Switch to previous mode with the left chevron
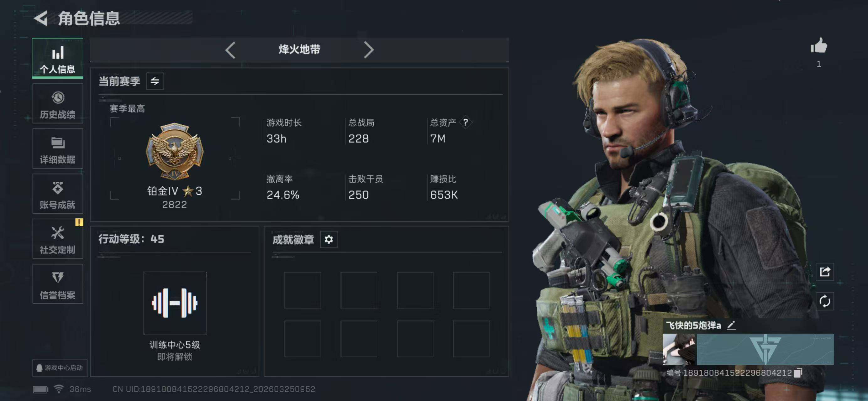This screenshot has width=868, height=401. tap(230, 50)
